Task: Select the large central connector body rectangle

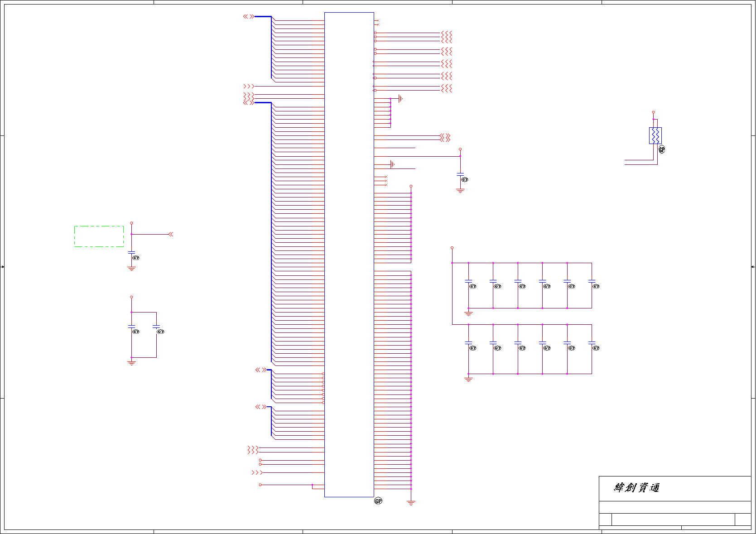Action: [349, 255]
